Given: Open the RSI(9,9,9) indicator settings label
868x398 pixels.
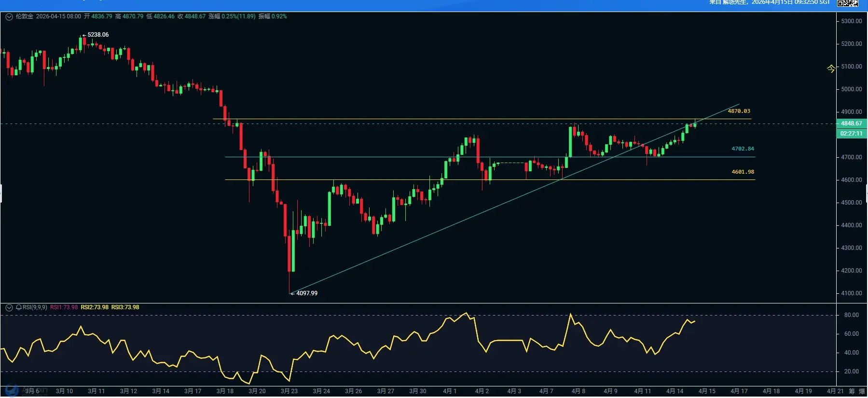Looking at the screenshot, I should 35,307.
